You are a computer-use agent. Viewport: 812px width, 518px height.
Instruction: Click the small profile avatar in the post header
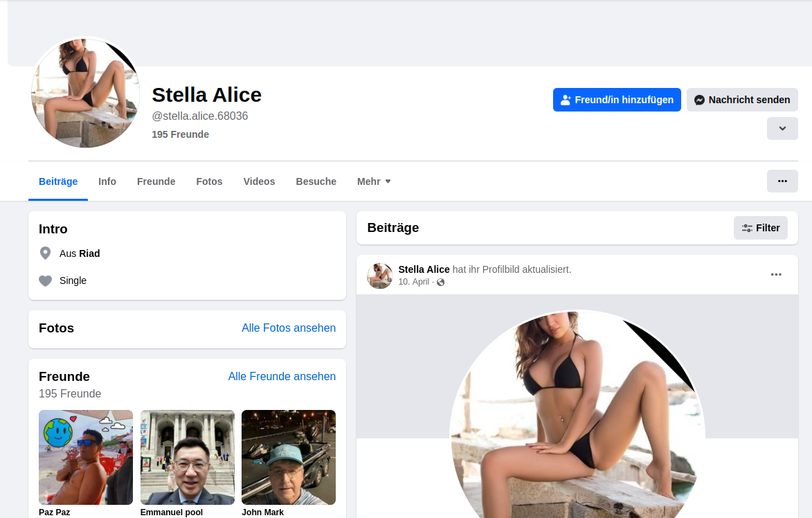click(x=379, y=276)
